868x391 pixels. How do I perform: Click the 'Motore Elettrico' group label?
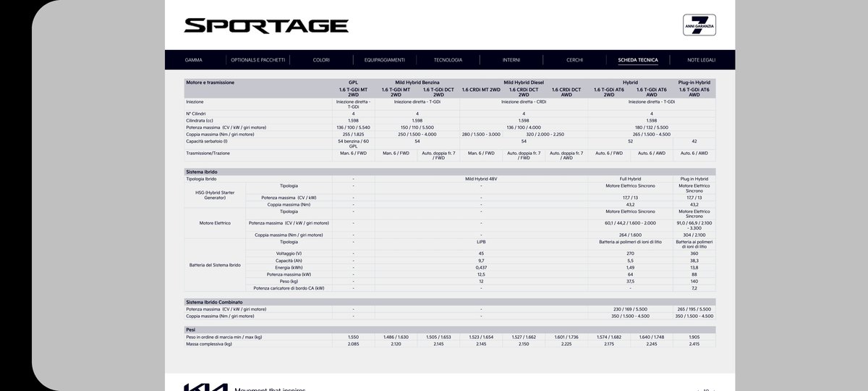pyautogui.click(x=215, y=223)
